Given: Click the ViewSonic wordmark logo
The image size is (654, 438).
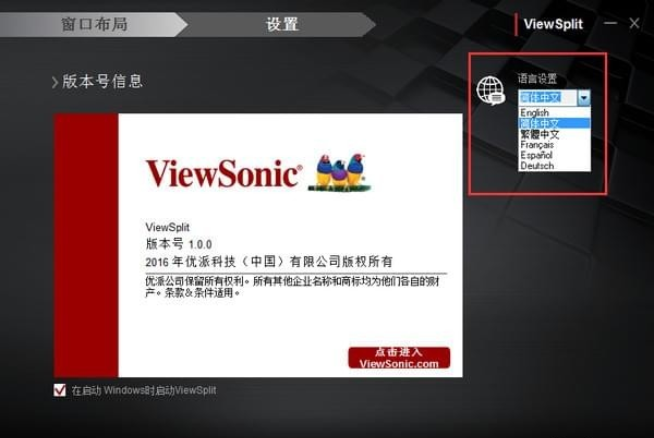Looking at the screenshot, I should coord(224,173).
